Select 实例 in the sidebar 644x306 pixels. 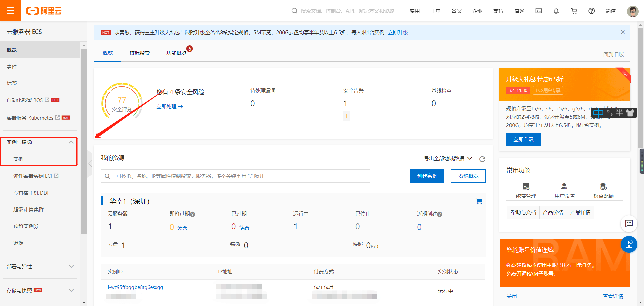click(18, 159)
